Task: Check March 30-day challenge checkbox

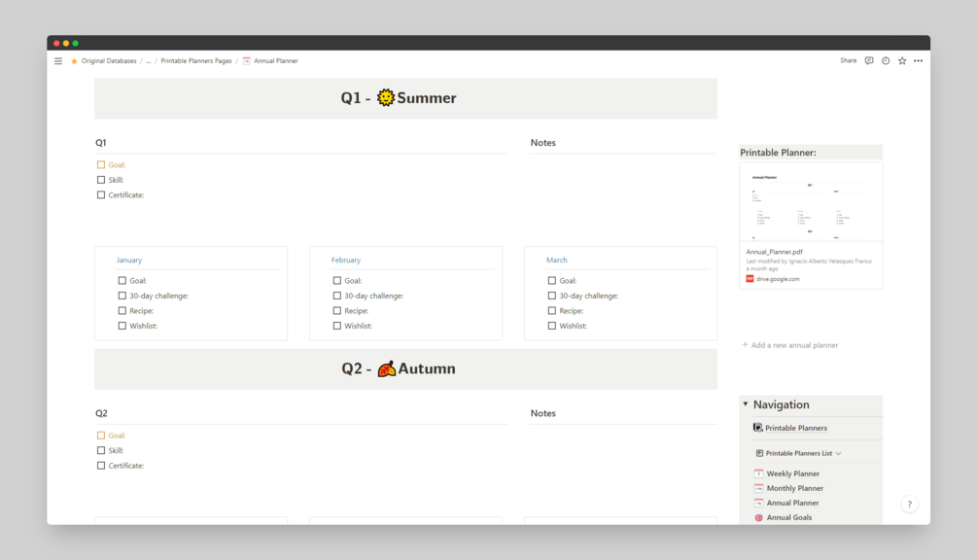Action: pos(552,296)
